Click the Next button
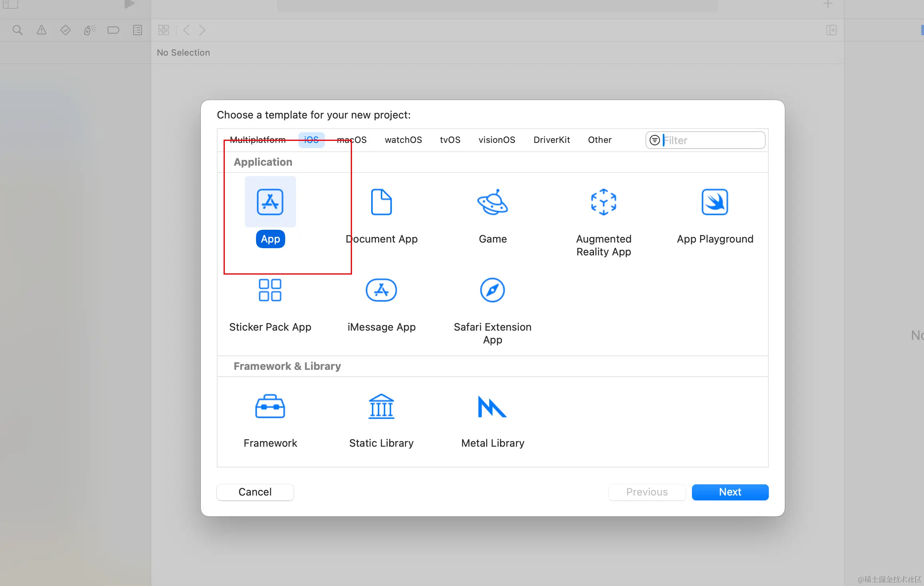 [730, 492]
